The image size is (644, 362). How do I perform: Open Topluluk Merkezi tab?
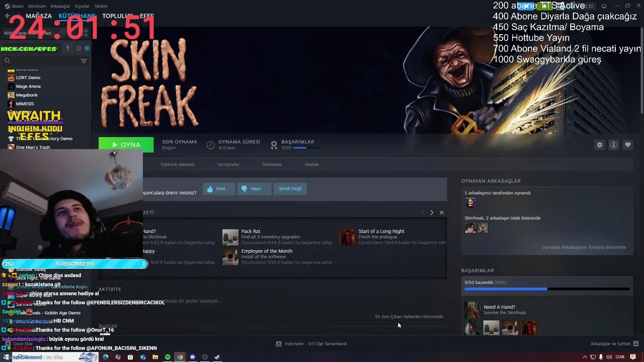[177, 164]
